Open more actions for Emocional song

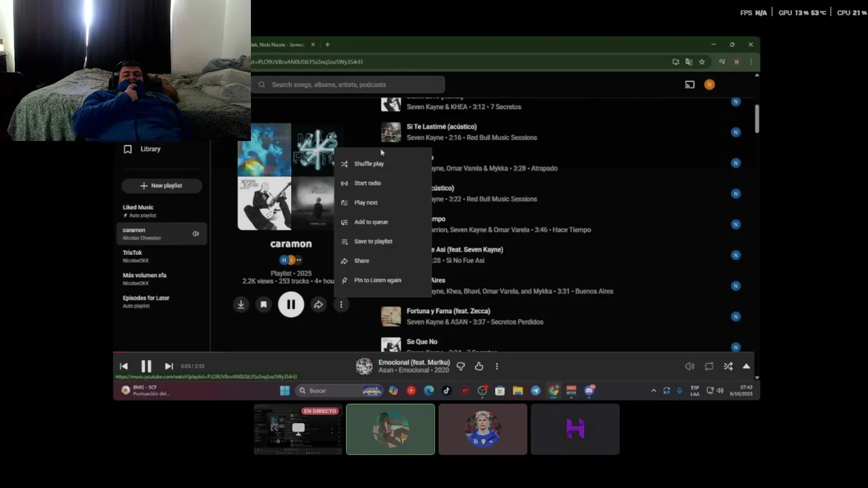pyautogui.click(x=496, y=366)
